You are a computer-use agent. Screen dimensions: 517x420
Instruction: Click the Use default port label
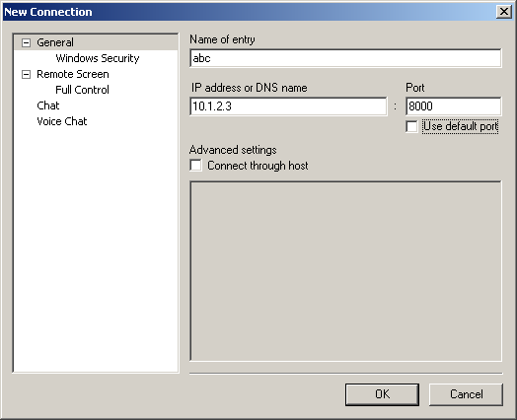click(x=461, y=126)
